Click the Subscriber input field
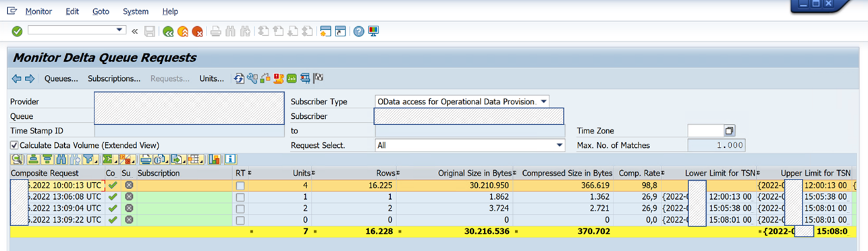 (468, 116)
